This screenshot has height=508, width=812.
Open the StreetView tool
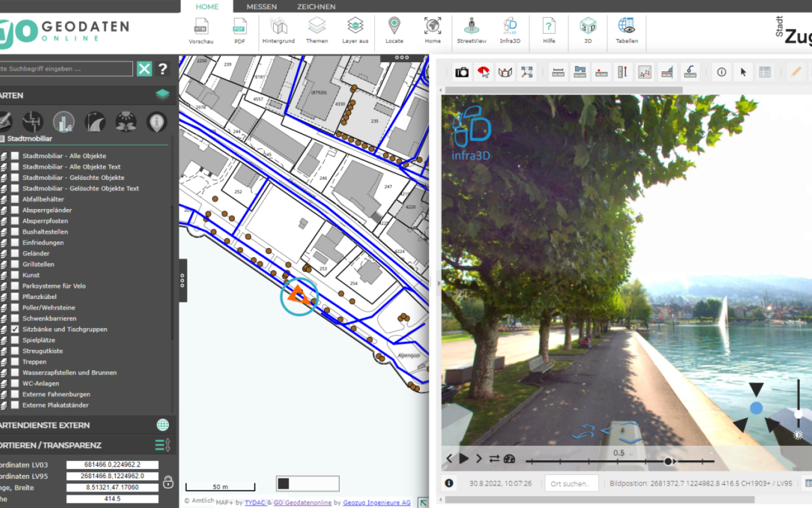pyautogui.click(x=472, y=27)
